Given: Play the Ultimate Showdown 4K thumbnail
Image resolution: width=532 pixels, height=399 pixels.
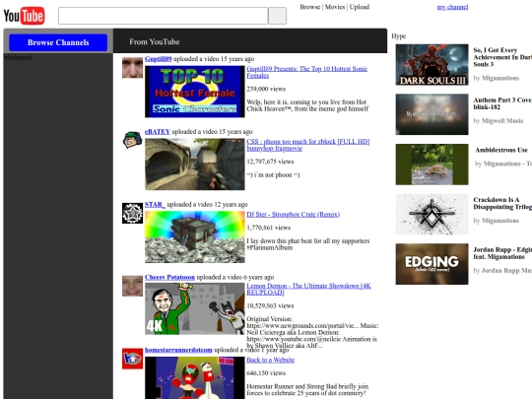Looking at the screenshot, I should tap(195, 308).
